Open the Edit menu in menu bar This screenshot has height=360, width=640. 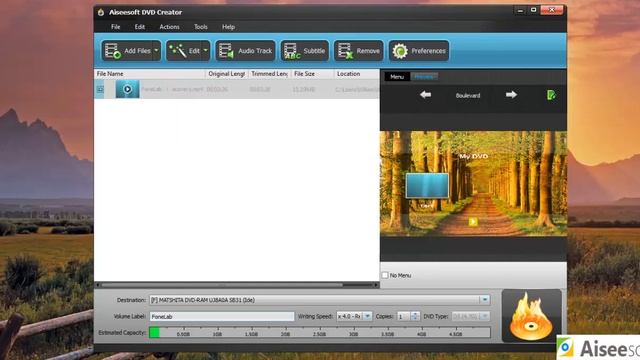[x=140, y=27]
